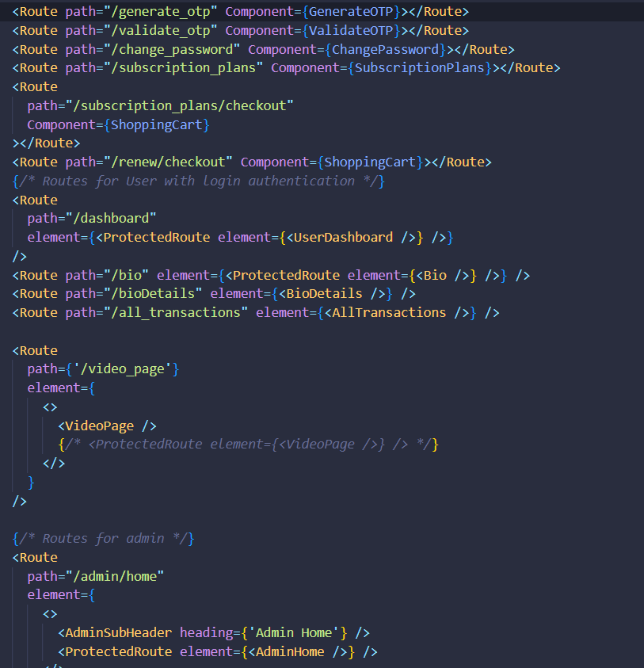The width and height of the screenshot is (644, 668).
Task: Click the login authentication comment line
Action: point(198,181)
